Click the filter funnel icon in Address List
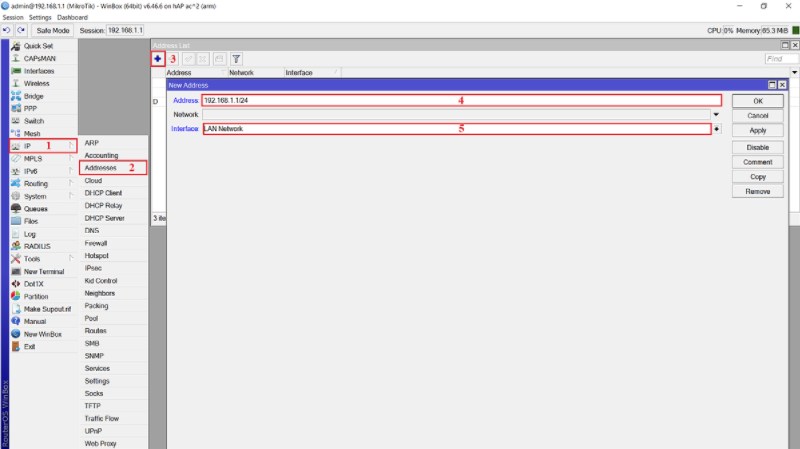 (x=237, y=59)
